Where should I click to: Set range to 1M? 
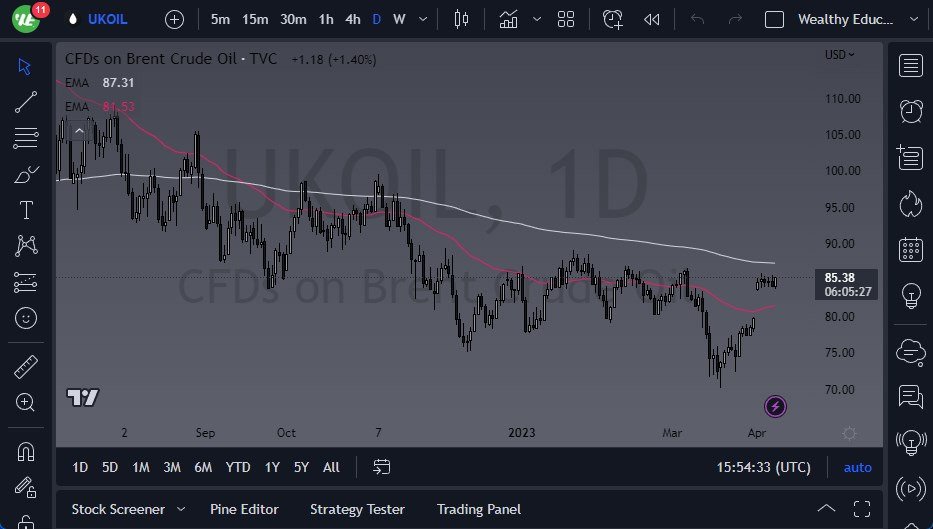(140, 467)
